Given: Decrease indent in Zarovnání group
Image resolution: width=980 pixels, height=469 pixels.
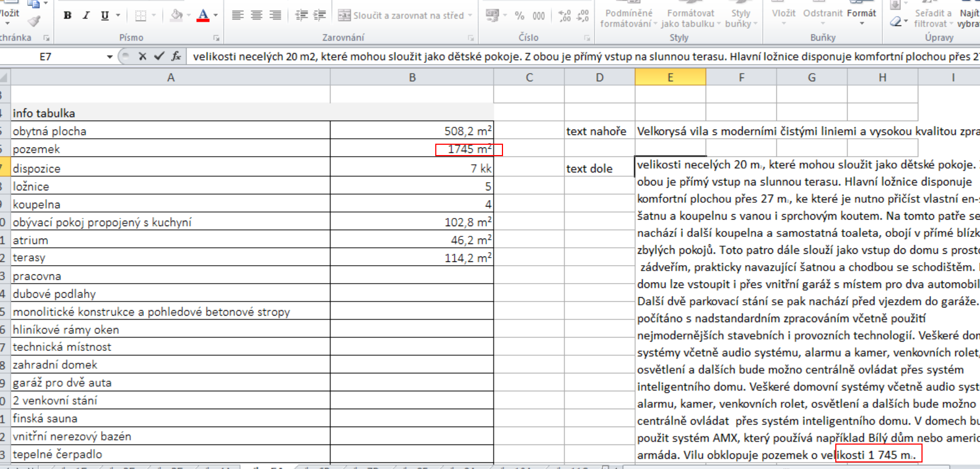Looking at the screenshot, I should [x=301, y=16].
